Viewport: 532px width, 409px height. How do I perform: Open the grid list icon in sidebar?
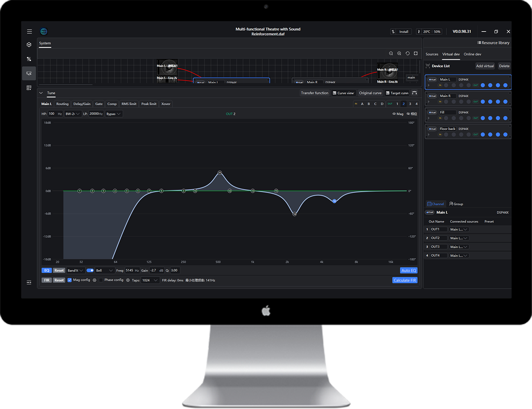pos(29,88)
